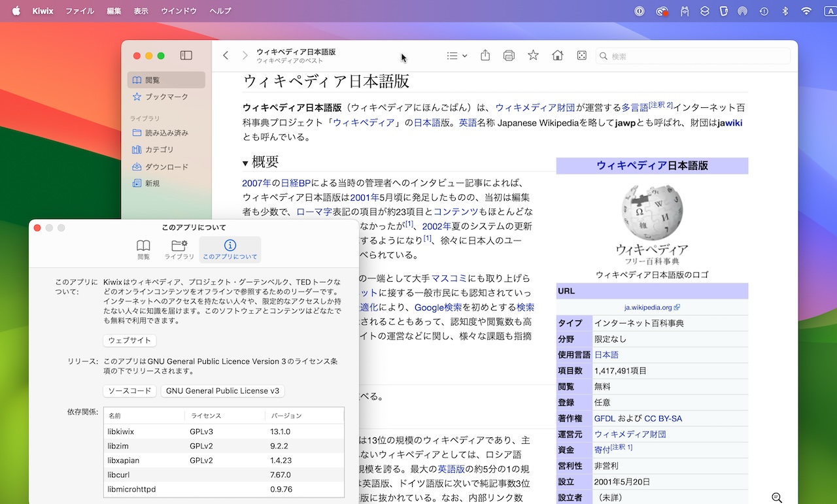Viewport: 837px width, 504px height.
Task: Open the ローマ字 link
Action: (314, 212)
